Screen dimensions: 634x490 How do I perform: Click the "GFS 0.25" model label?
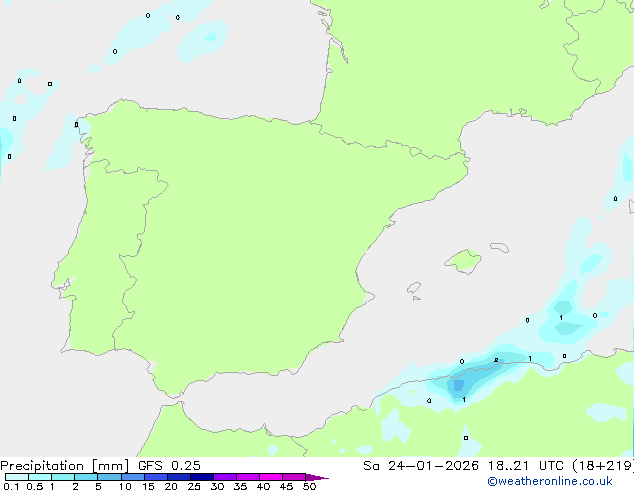[x=169, y=466]
